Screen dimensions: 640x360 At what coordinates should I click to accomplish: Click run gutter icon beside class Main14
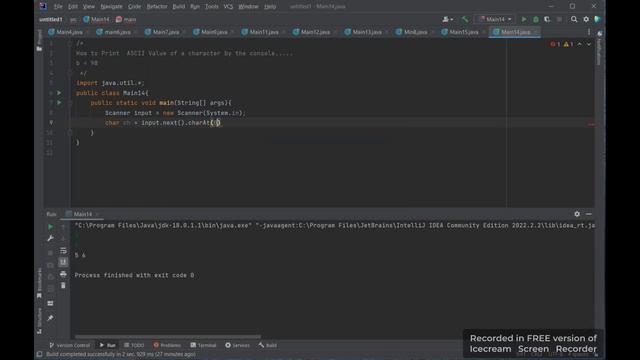(59, 93)
